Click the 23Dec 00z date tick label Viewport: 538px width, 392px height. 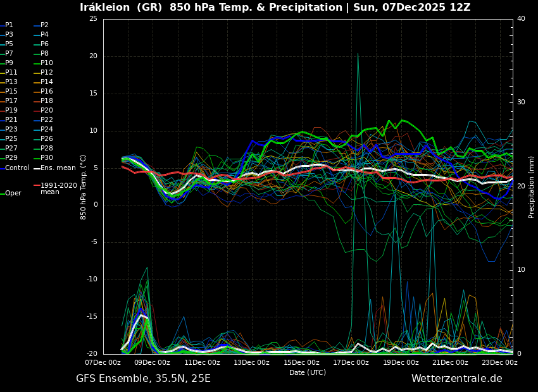(499, 363)
